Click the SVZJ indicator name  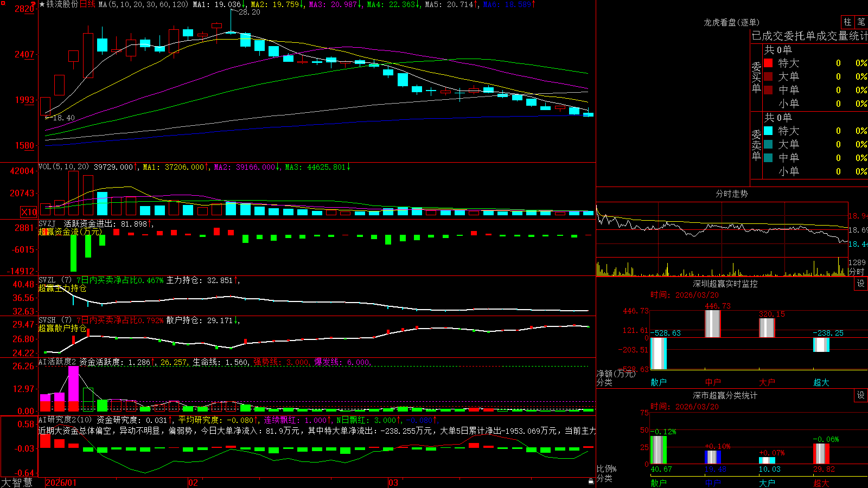coord(47,223)
